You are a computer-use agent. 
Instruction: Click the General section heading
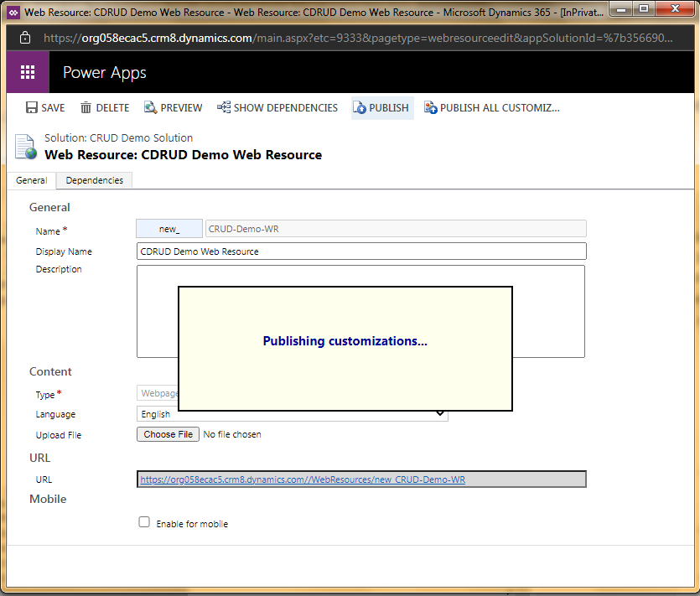(49, 207)
